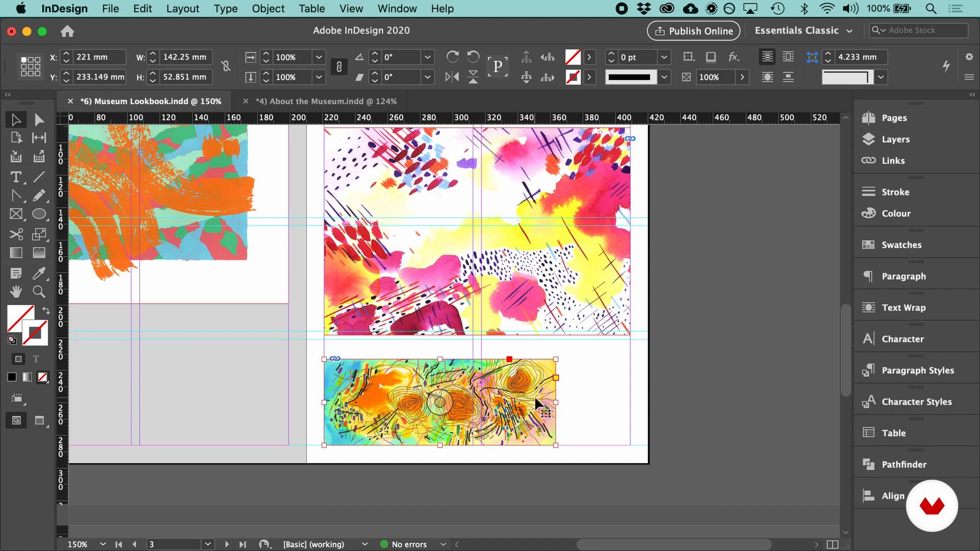Open the effects fx control
The image size is (980, 551).
733,57
